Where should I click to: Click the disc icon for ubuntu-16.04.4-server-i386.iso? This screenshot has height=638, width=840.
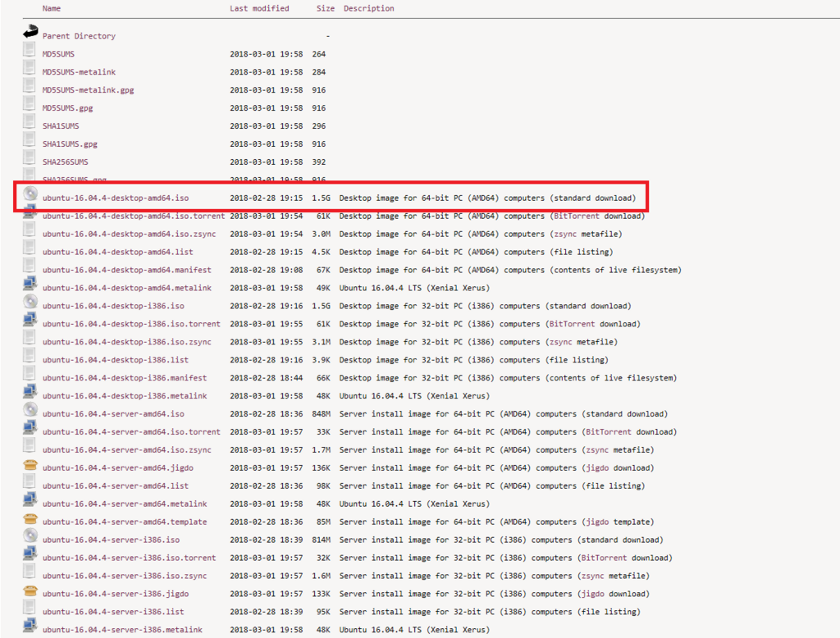point(30,535)
